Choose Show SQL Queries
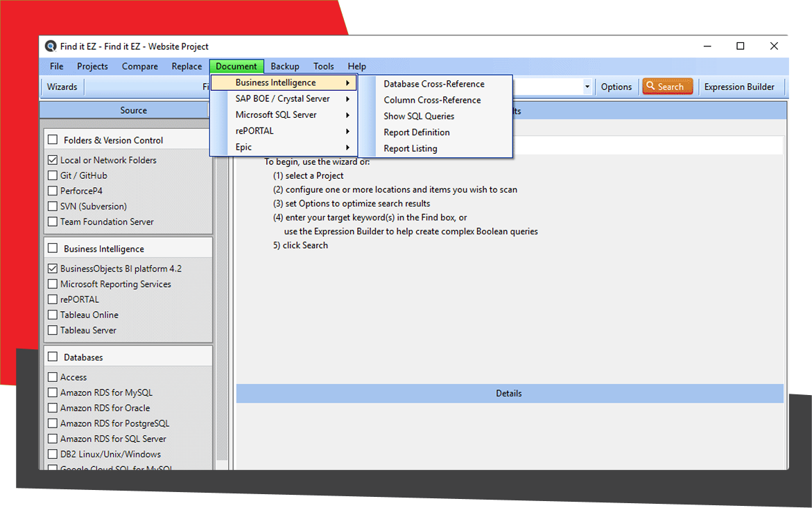The width and height of the screenshot is (812, 508). pos(435,116)
